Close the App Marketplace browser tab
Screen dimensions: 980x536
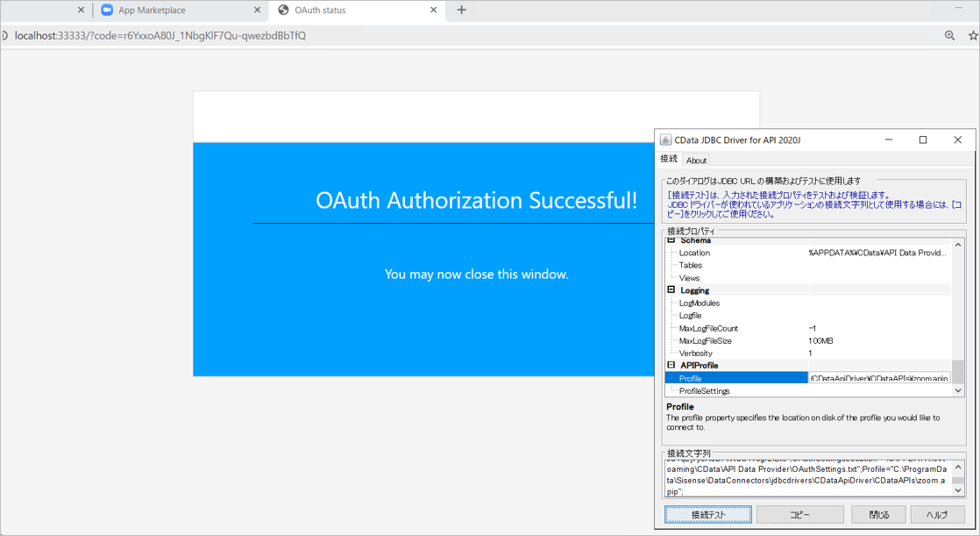pyautogui.click(x=258, y=10)
